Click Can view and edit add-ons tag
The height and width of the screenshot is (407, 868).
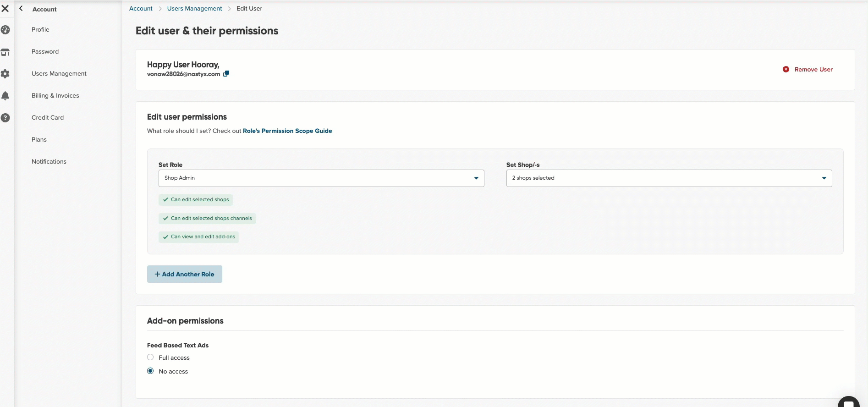point(198,237)
